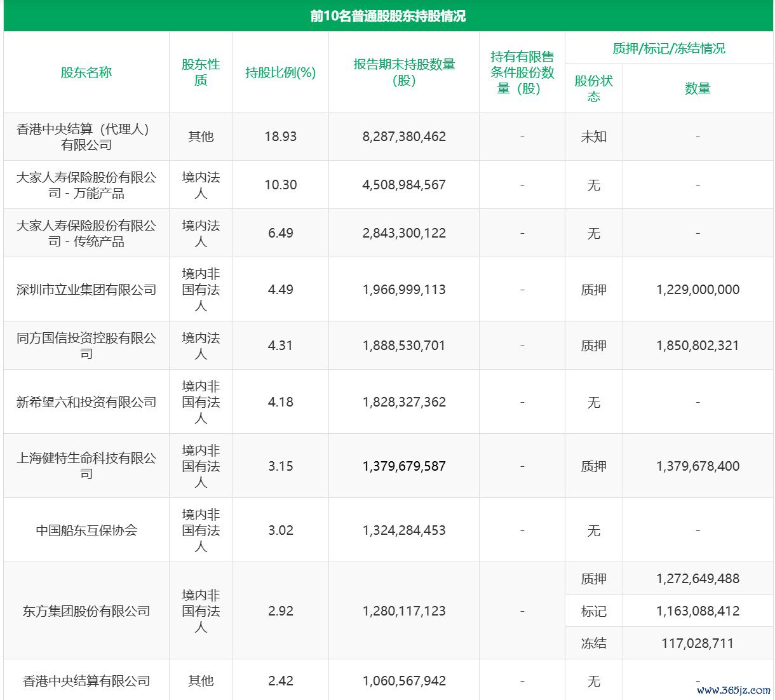
Task: Click the 持股比例(%) column header
Action: (x=280, y=72)
